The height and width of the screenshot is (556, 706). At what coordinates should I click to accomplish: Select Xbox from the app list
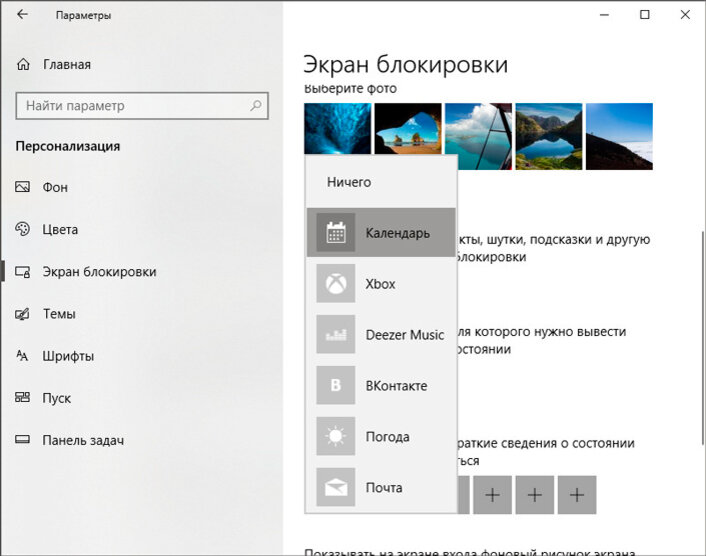tap(381, 283)
